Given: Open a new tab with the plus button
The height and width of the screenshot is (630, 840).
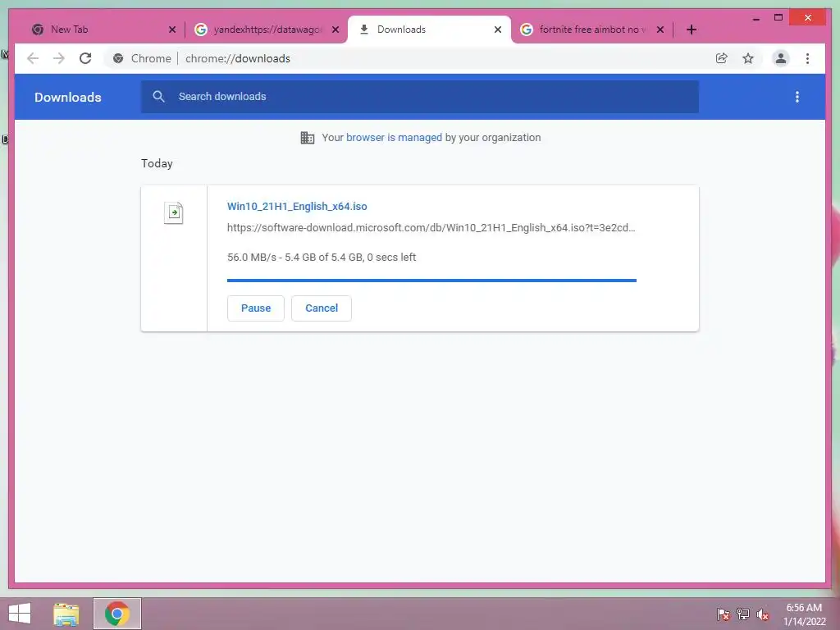Looking at the screenshot, I should coord(691,30).
